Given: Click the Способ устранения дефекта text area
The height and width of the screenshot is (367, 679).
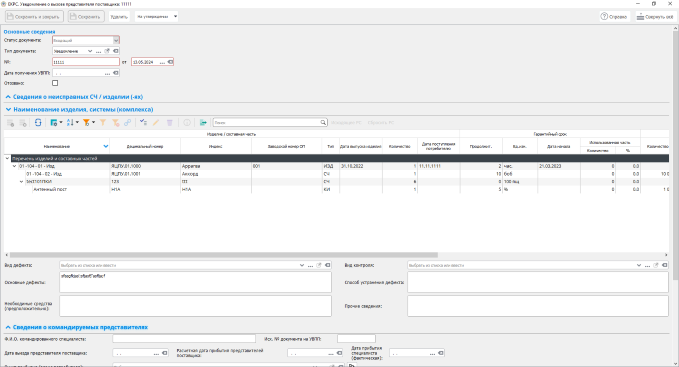Looking at the screenshot, I should coord(538,282).
